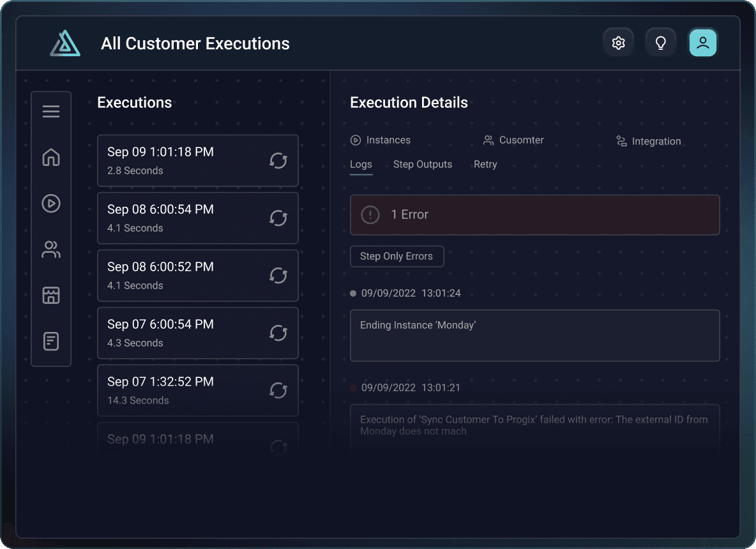Screen dimensions: 756x549
Task: Open the storefront marketplace sidebar icon
Action: pos(51,295)
